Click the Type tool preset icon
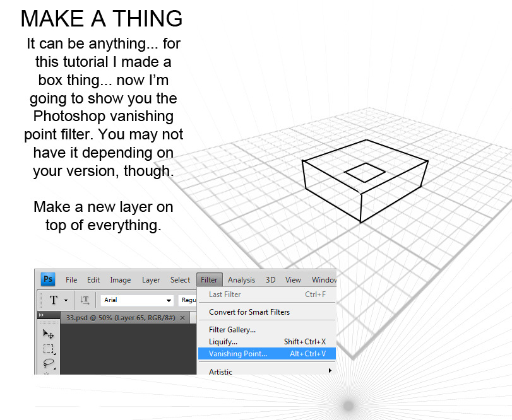512x420 pixels. 54,300
